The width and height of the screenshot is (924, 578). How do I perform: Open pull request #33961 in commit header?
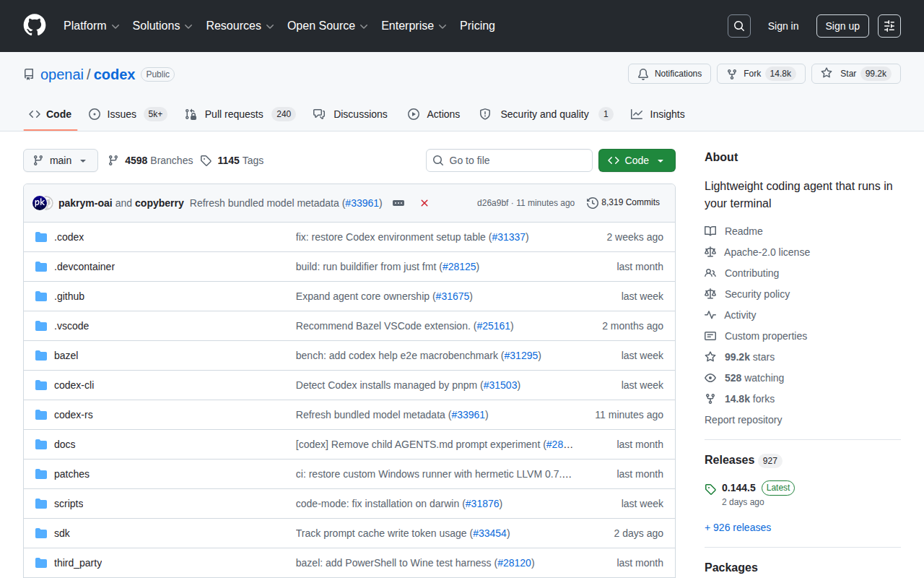(x=362, y=203)
